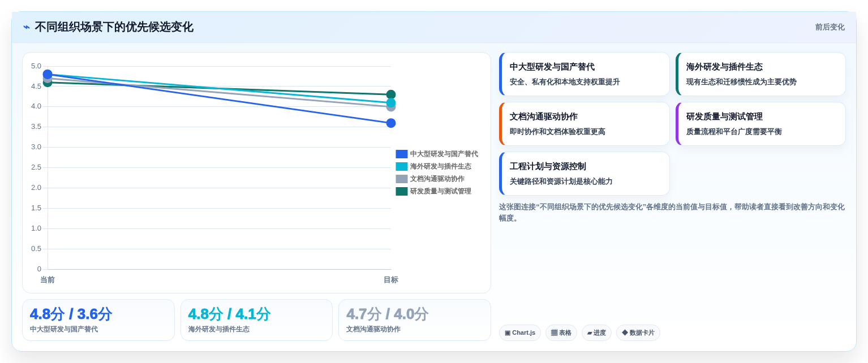The width and height of the screenshot is (868, 363).
Task: Select the 进度 tag chip
Action: pyautogui.click(x=596, y=332)
